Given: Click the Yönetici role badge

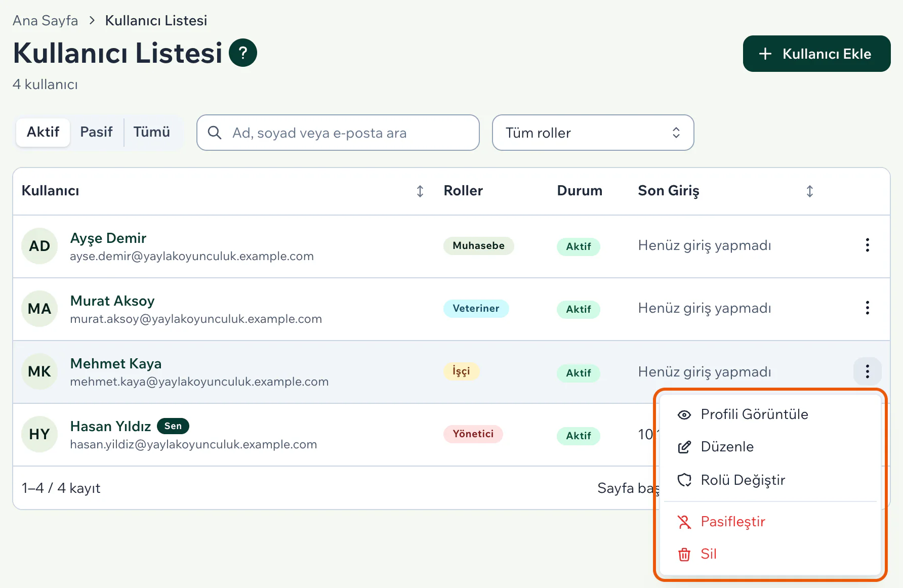Looking at the screenshot, I should [x=473, y=434].
